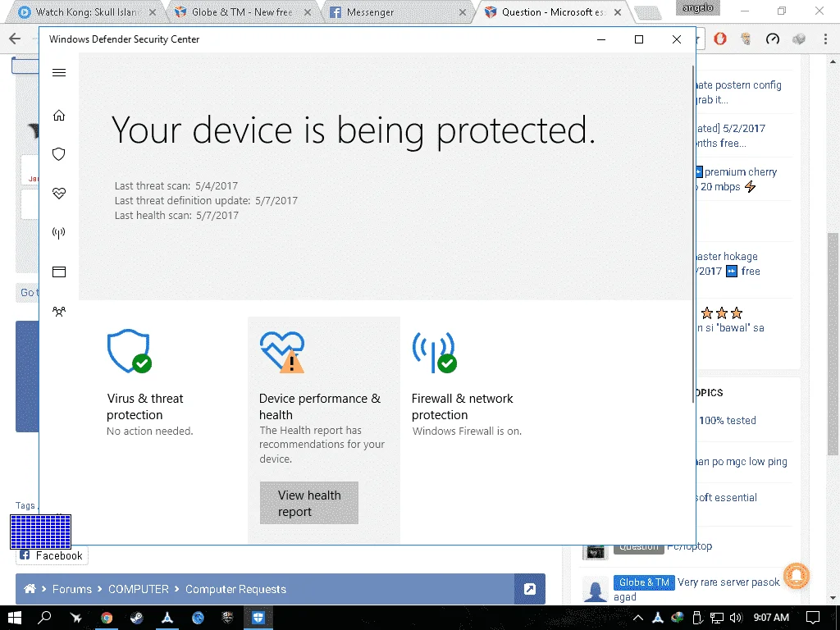Screen dimensions: 840x630
Task: Click 'premium cherry' topic link
Action: [741, 172]
